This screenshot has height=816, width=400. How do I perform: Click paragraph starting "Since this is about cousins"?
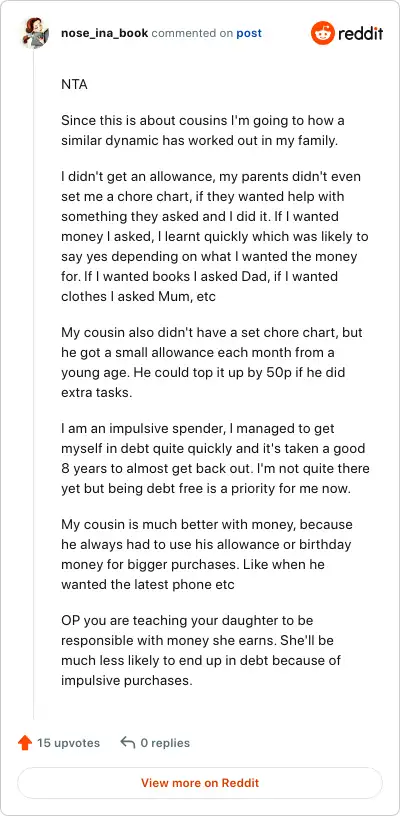(x=203, y=131)
